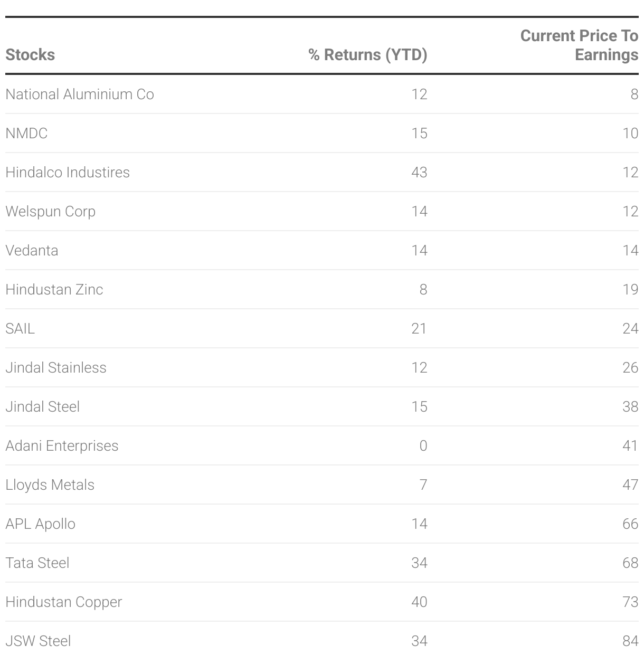This screenshot has height=665, width=644.
Task: Select the Vedanta stock row
Action: (32, 251)
